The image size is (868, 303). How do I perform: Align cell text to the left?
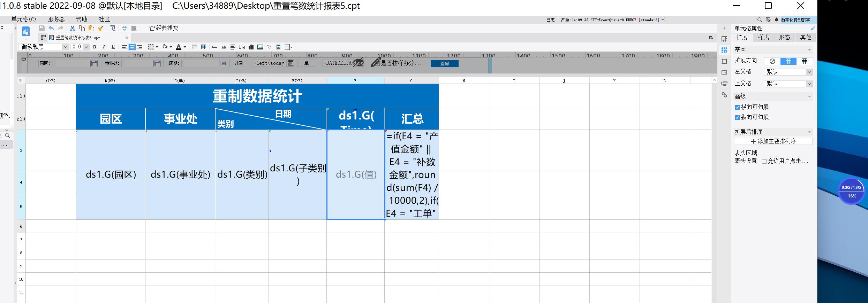pos(124,47)
